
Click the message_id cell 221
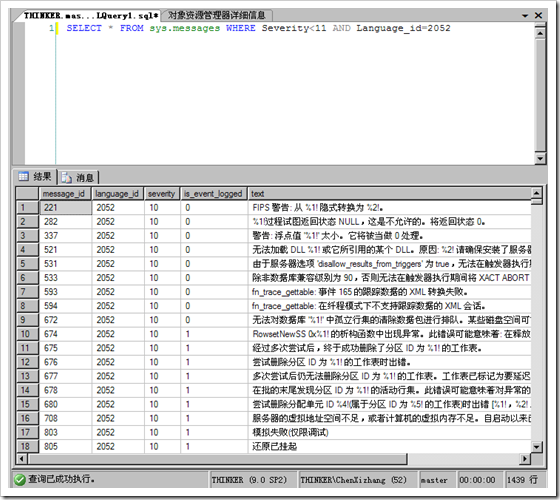pos(65,208)
